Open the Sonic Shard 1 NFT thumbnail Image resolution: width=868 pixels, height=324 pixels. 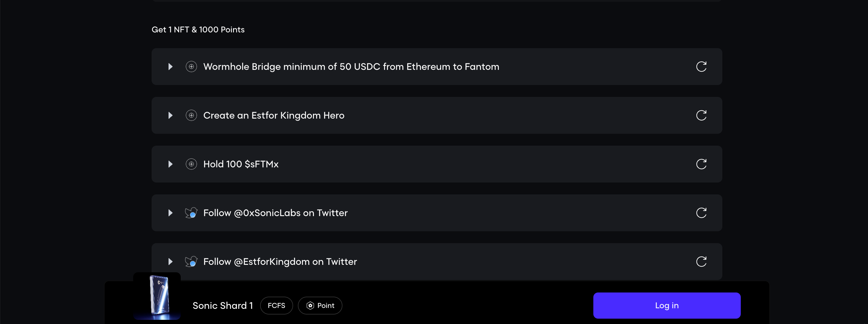[157, 296]
